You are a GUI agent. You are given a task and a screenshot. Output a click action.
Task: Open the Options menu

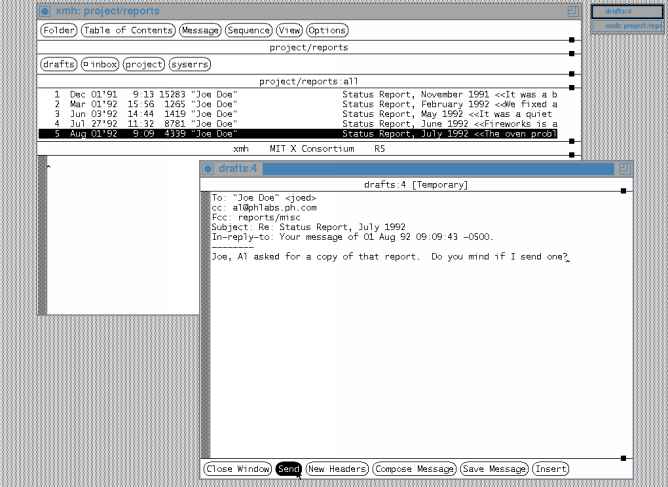pyautogui.click(x=327, y=31)
